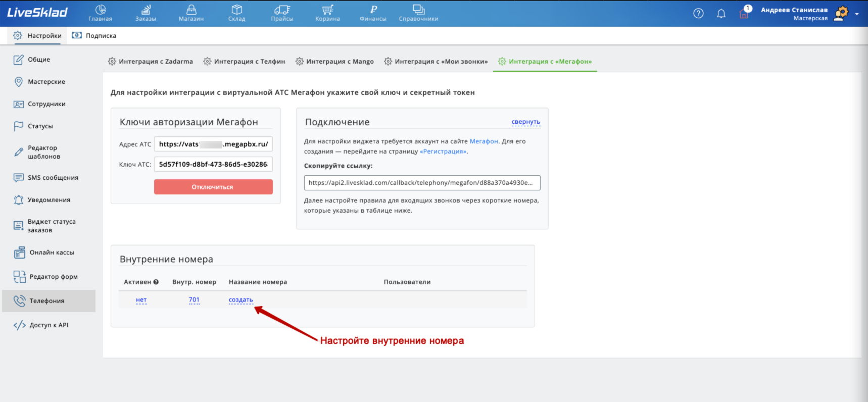Click the Название номера column header

coord(258,282)
